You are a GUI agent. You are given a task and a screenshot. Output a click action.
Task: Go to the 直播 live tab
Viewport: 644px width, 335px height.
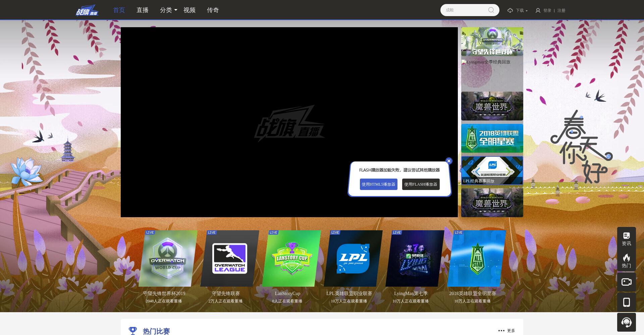tap(143, 10)
